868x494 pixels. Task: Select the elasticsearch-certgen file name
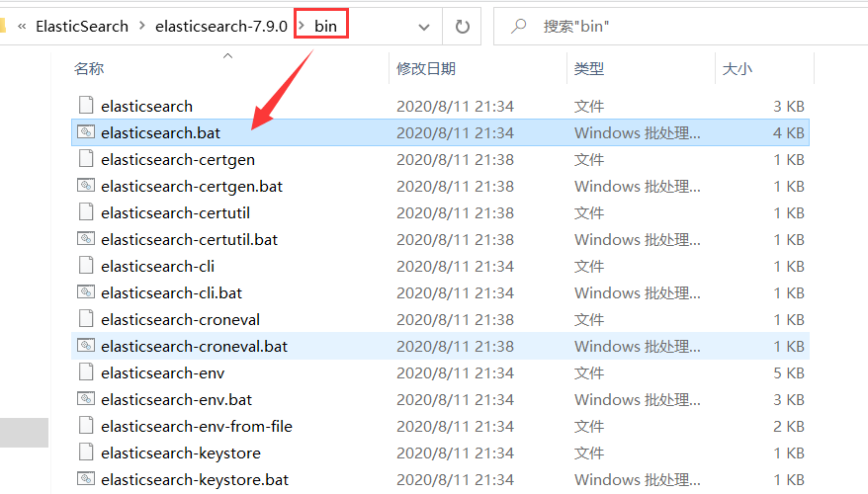[x=178, y=159]
